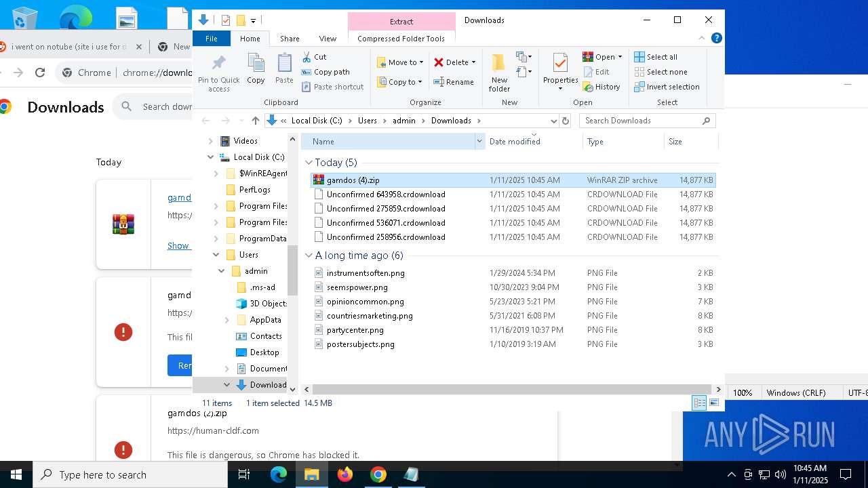Click Show link in Chrome downloads
Screen dimensions: 868x488
click(x=178, y=245)
